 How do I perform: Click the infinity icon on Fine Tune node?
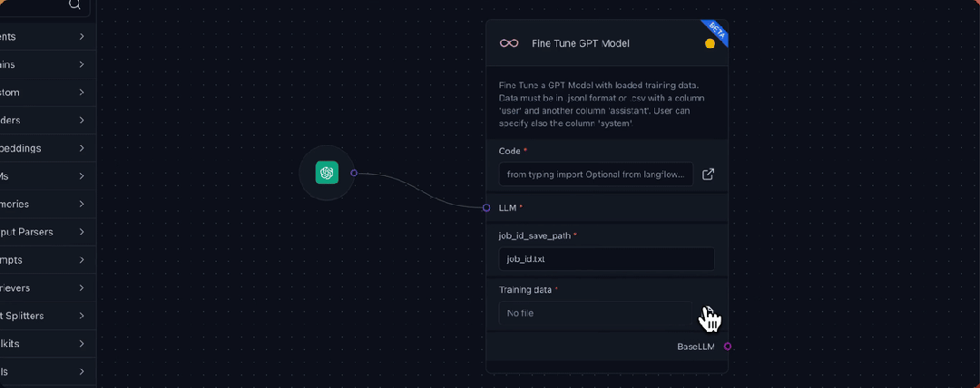tap(509, 44)
